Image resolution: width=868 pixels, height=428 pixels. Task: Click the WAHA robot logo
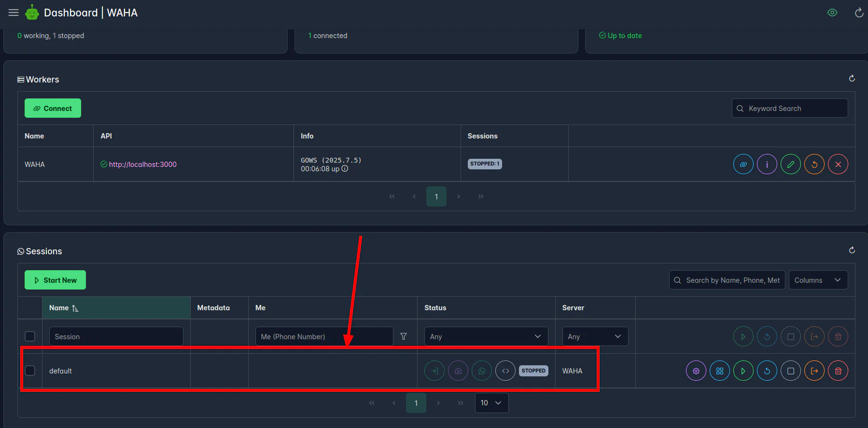click(32, 13)
